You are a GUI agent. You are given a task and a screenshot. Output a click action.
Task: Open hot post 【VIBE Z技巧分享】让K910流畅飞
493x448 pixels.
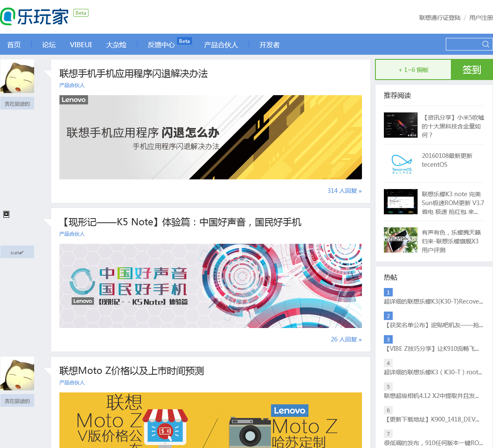(431, 348)
